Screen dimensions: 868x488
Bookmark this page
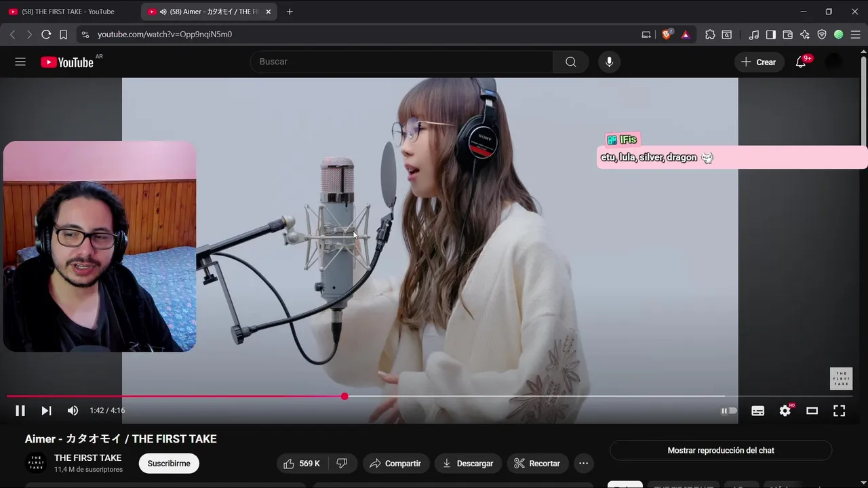(x=64, y=34)
